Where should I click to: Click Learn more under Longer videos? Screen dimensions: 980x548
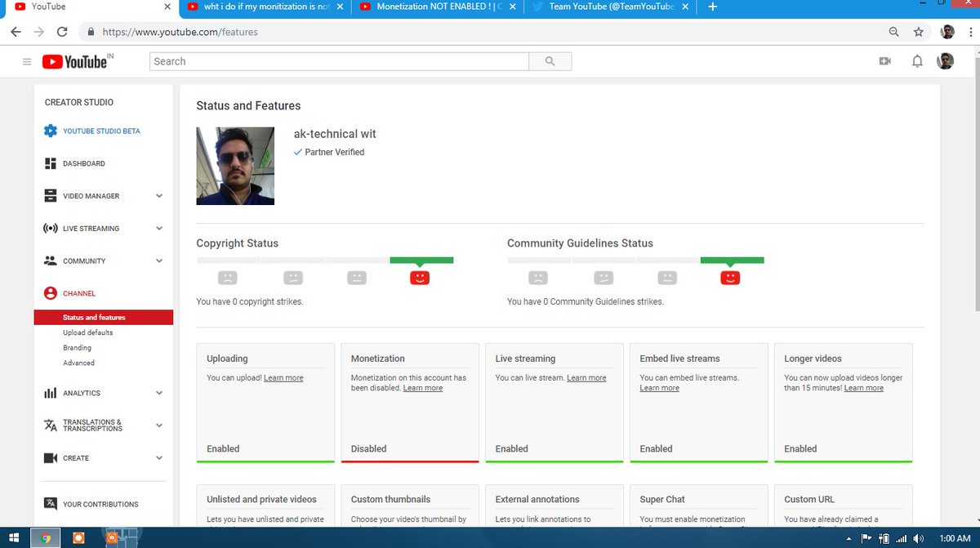click(x=864, y=389)
